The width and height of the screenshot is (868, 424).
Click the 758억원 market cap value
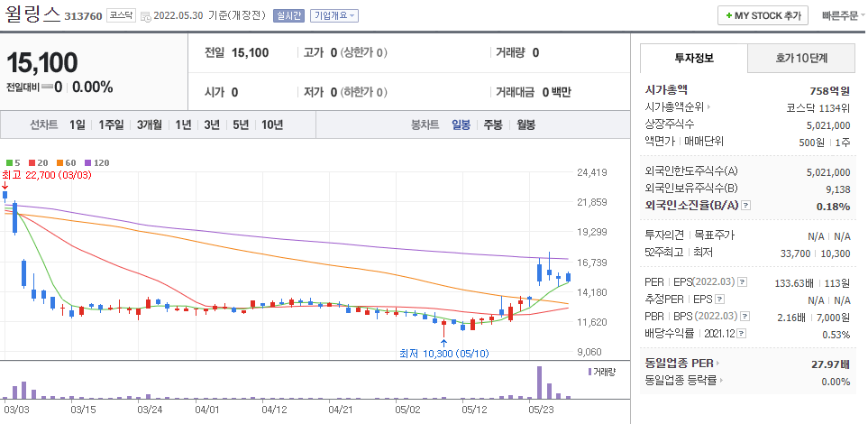(x=829, y=91)
